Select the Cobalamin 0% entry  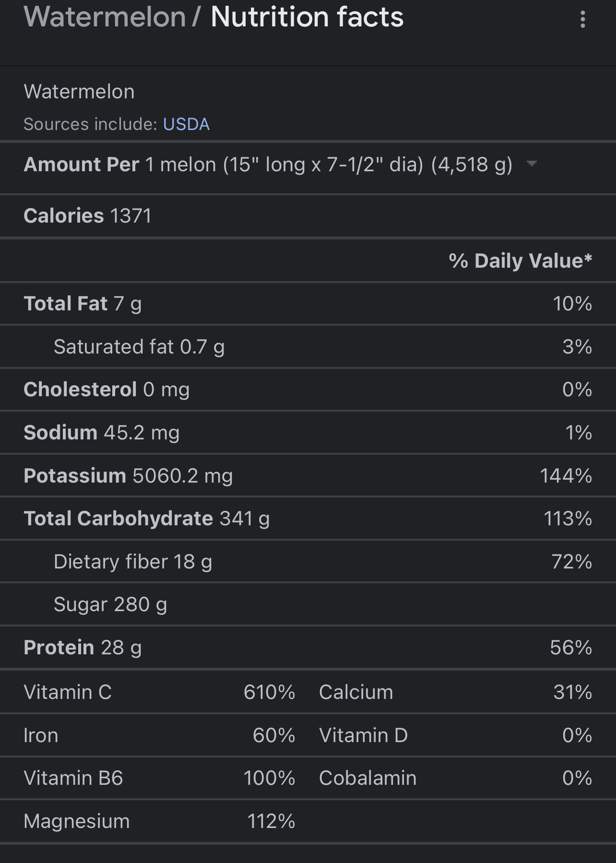point(455,778)
